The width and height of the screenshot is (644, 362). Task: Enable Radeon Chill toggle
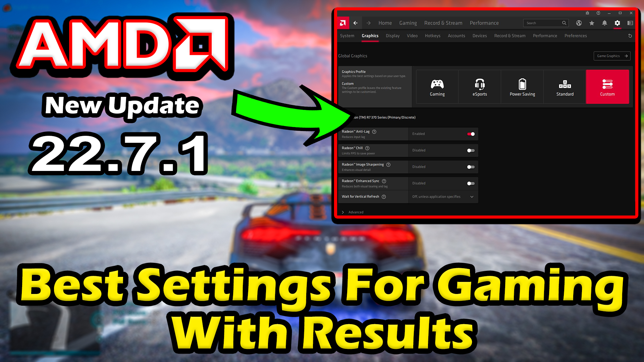[471, 150]
